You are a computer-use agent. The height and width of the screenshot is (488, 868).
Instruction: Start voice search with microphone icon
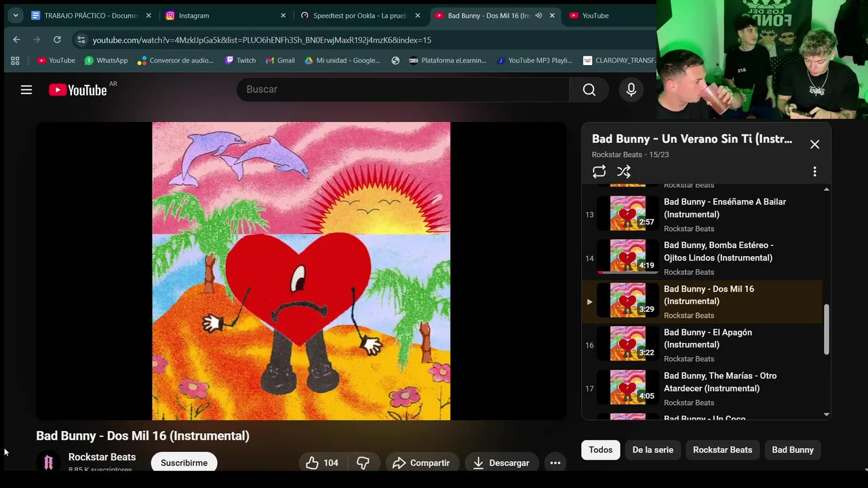coord(631,89)
